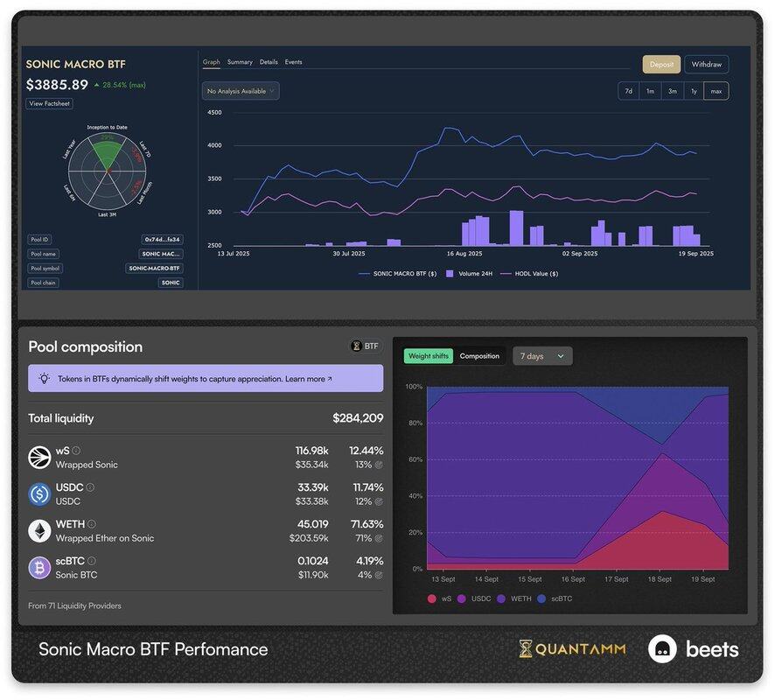
Task: Click target weight icon beside 4%
Action: 379,575
